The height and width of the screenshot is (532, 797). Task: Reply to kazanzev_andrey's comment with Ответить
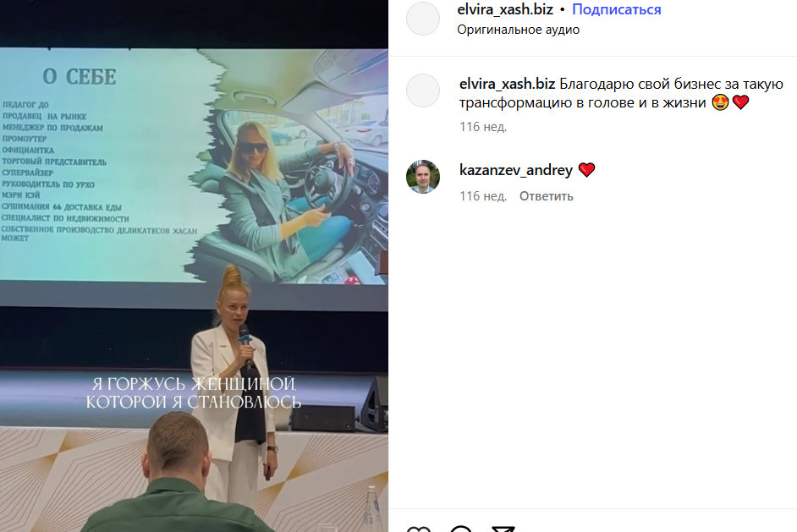coord(546,196)
